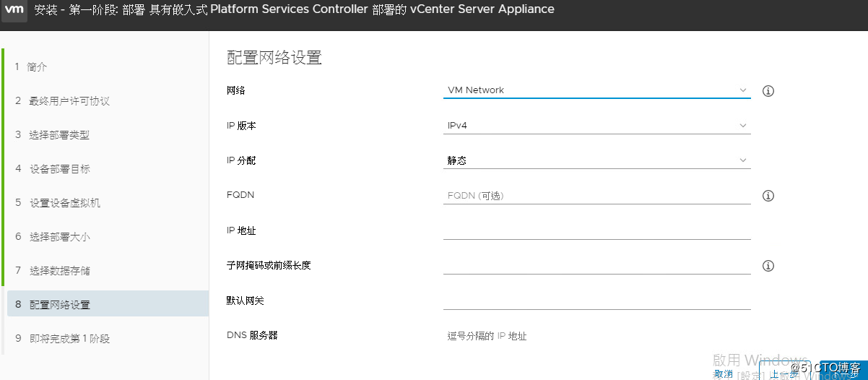Click the VMware vm logo icon

15,10
